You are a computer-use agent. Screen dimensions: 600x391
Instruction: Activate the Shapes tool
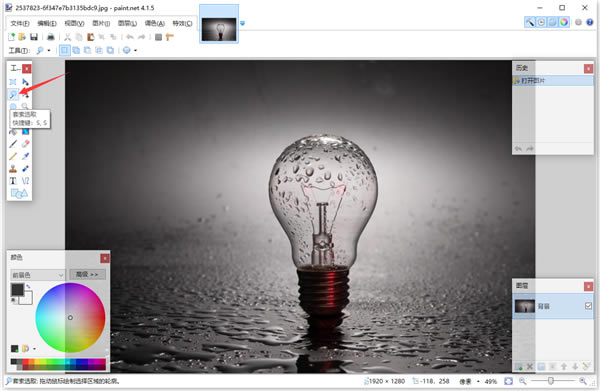[x=19, y=193]
